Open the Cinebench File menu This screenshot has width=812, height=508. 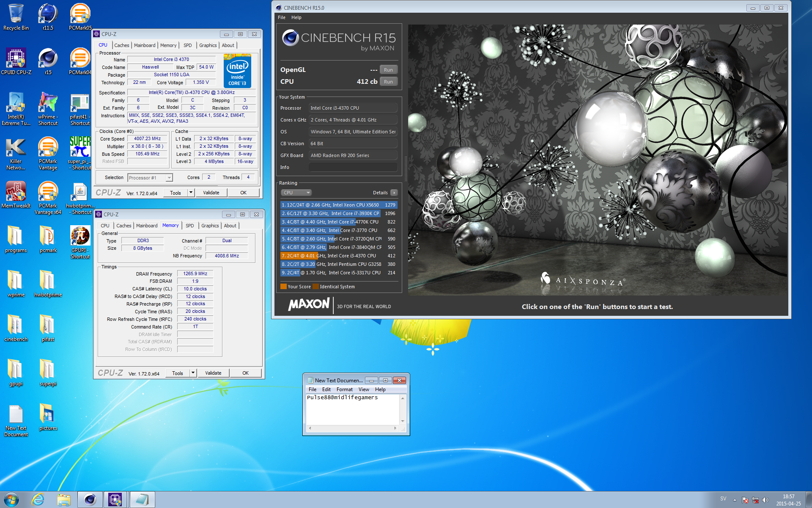tap(282, 17)
